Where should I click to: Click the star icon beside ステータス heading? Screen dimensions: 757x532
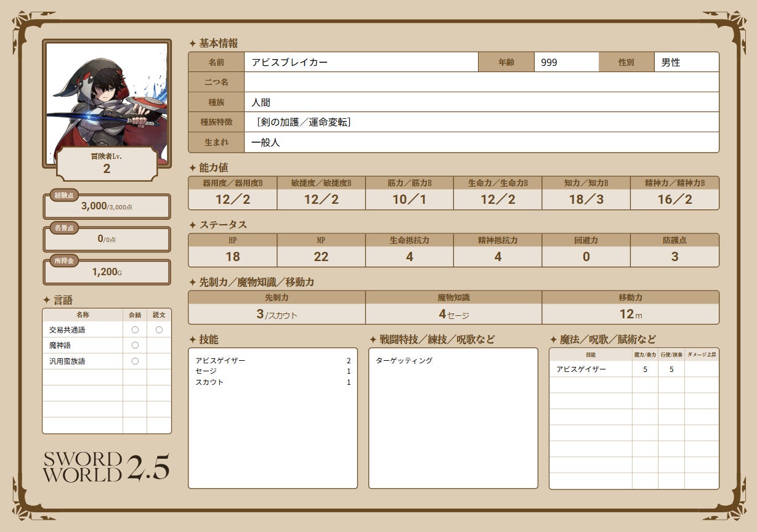(193, 225)
